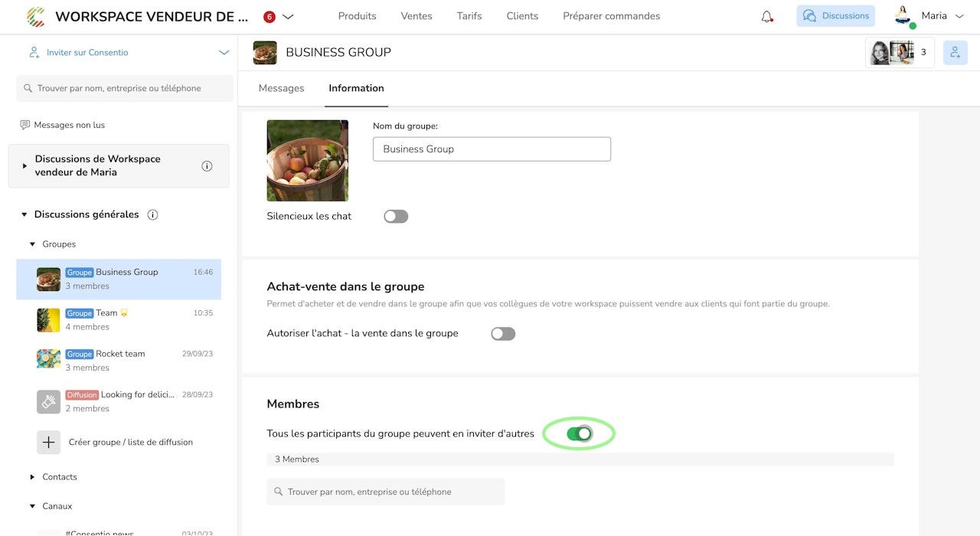Image resolution: width=980 pixels, height=536 pixels.
Task: Open the Maria user menu
Action: pyautogui.click(x=929, y=16)
